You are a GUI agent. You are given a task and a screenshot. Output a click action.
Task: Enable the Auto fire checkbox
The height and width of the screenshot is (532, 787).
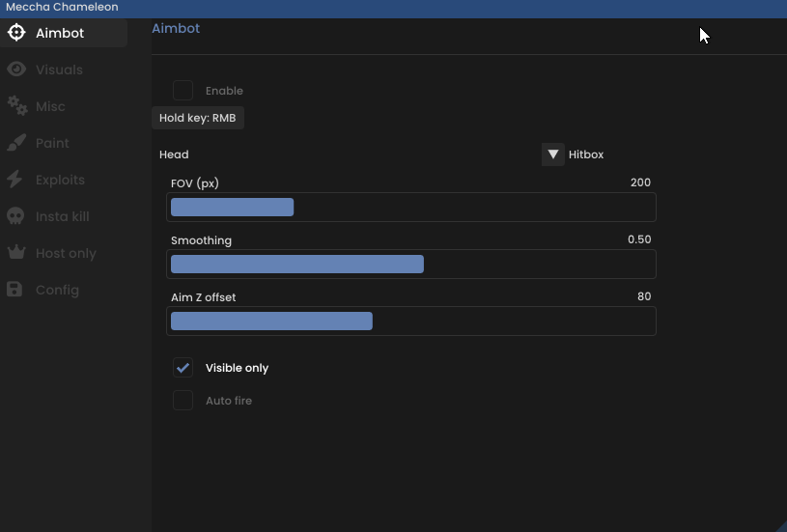[183, 401]
